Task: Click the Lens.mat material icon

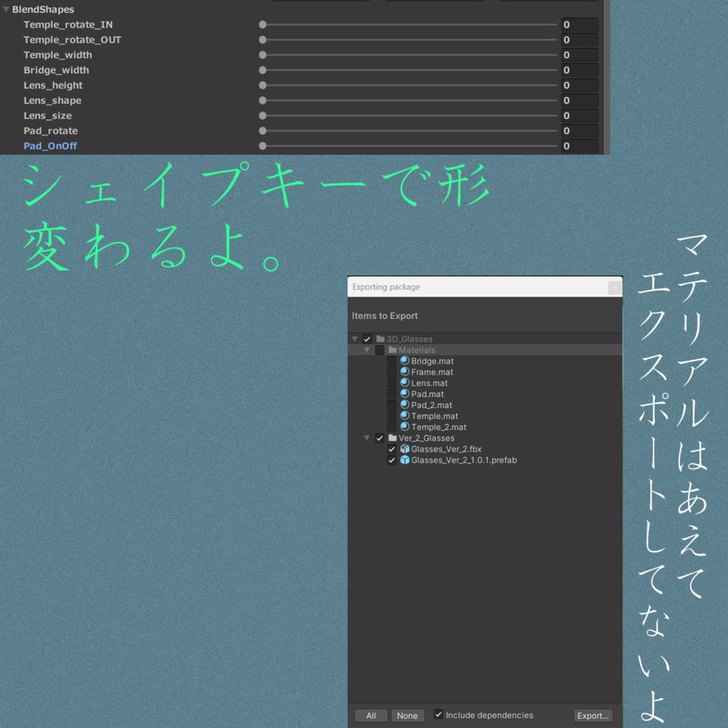Action: coord(405,383)
